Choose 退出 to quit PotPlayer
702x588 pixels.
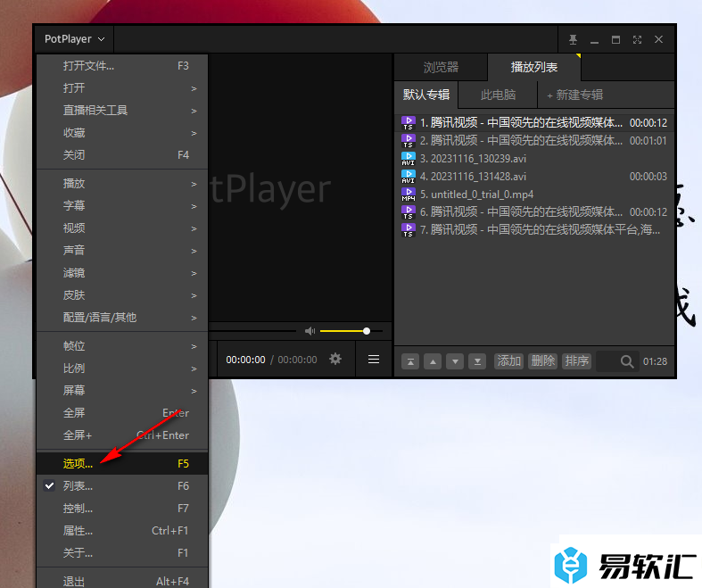click(x=122, y=581)
